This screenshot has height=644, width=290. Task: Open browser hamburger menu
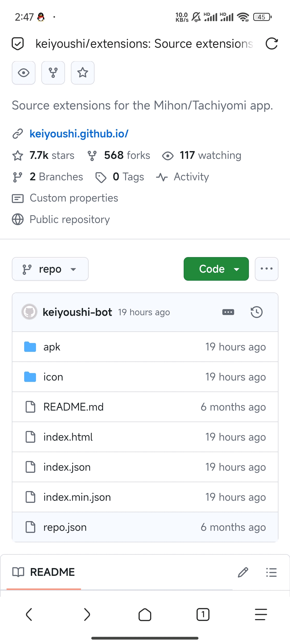coord(261,614)
